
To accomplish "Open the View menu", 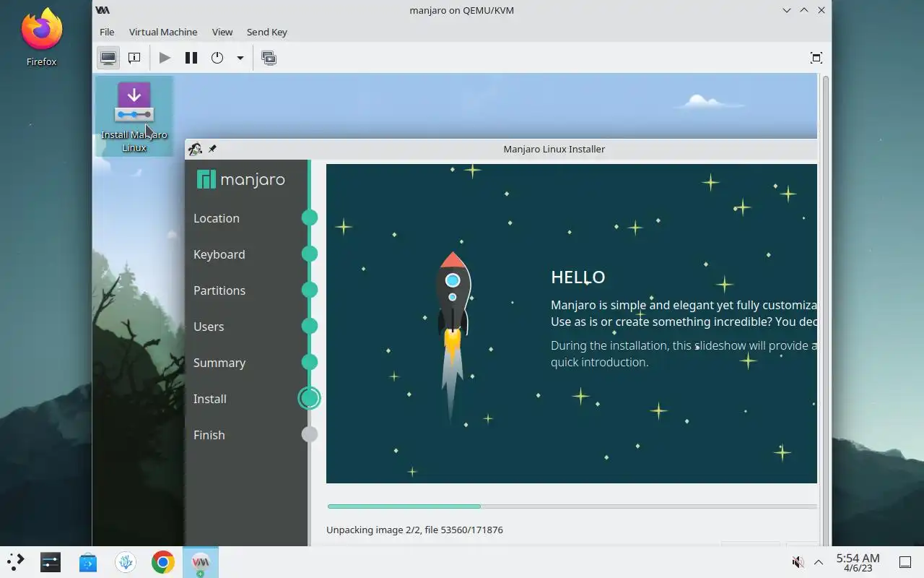I will tap(222, 32).
